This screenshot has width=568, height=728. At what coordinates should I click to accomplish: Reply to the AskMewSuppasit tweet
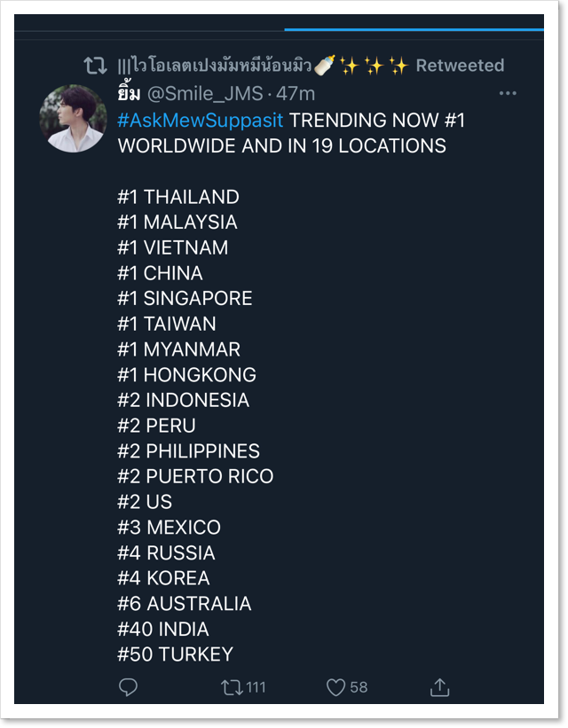click(129, 687)
